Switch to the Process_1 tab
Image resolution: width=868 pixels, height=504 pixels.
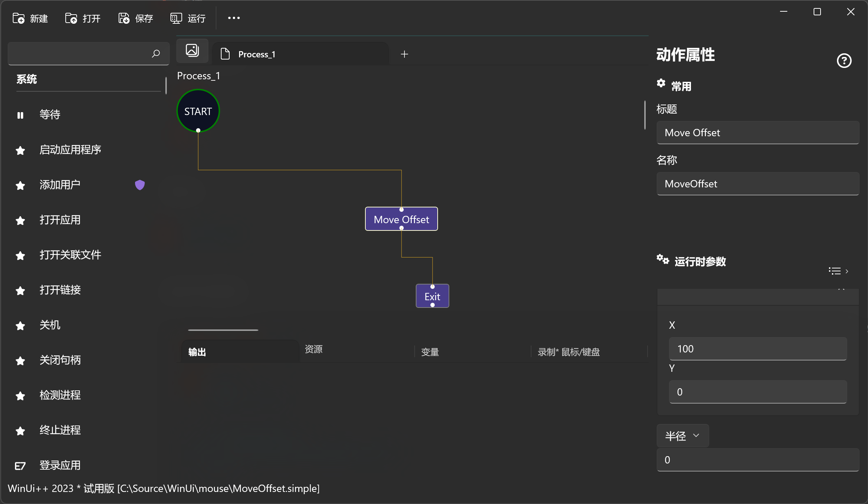pos(257,54)
